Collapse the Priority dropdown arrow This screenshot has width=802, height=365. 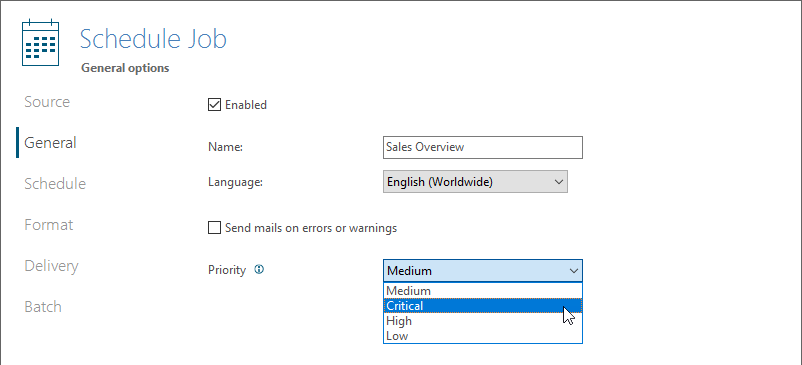click(x=573, y=270)
